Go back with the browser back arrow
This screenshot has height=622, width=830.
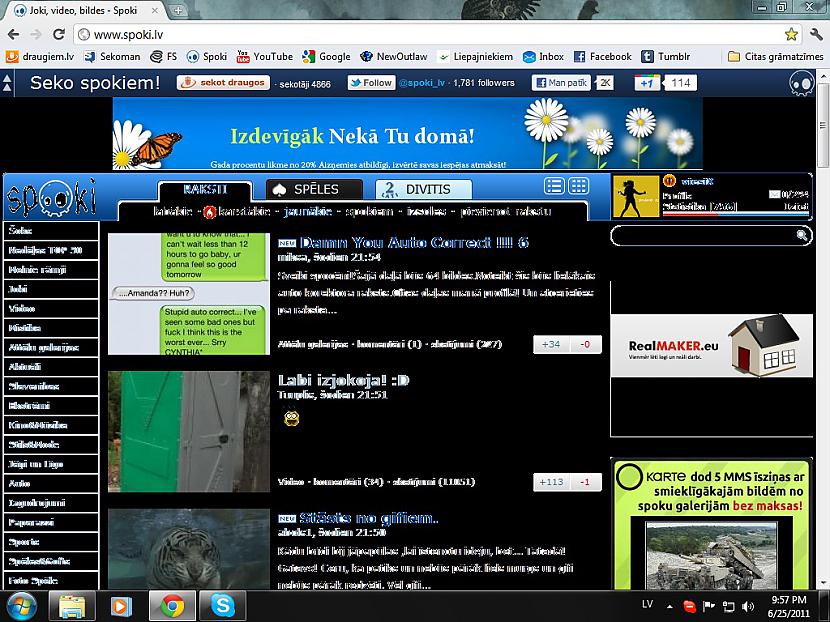13,34
